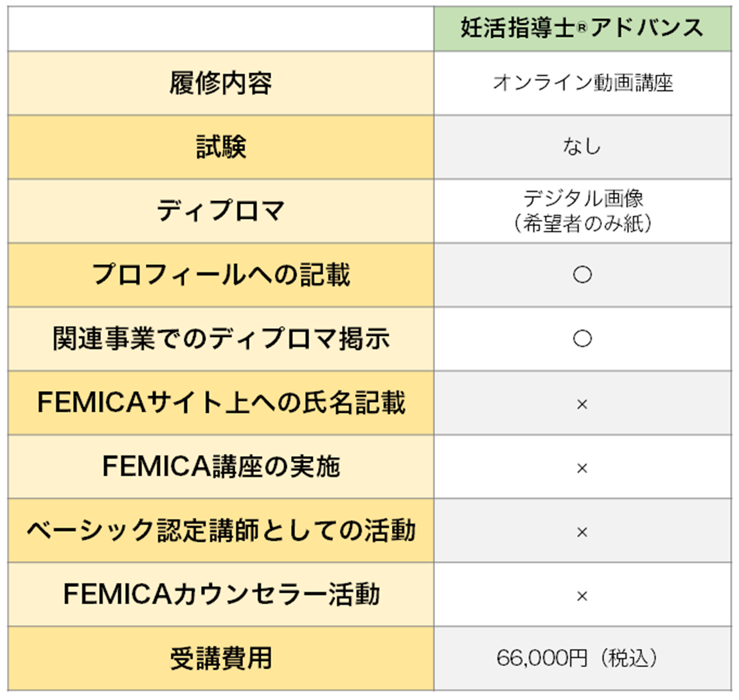Click the × mark for ベーシック認定講師としての活動
739x700 pixels.
coord(582,532)
